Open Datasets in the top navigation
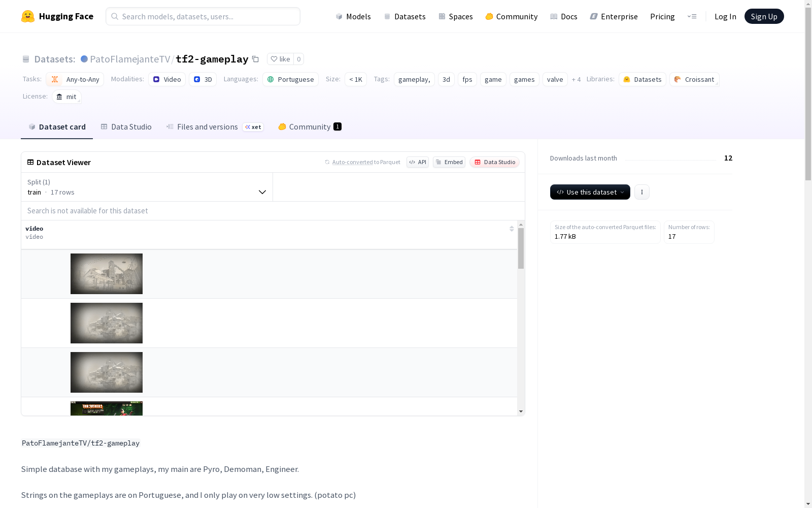 point(404,16)
